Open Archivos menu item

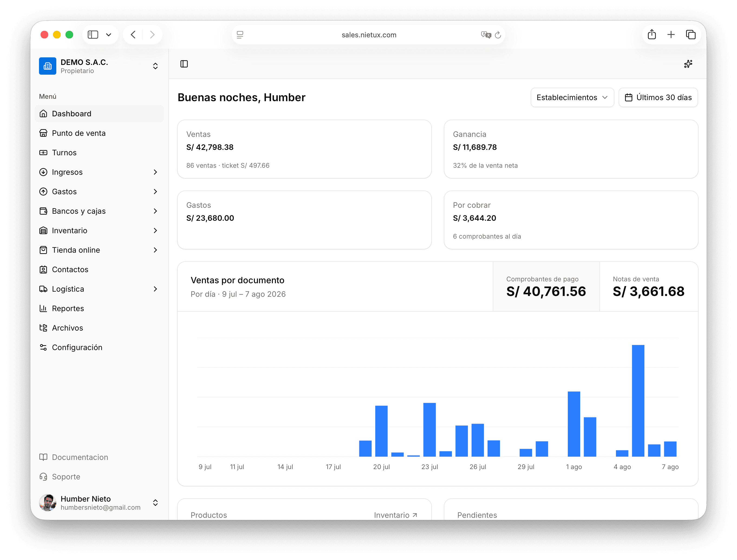[99, 328]
